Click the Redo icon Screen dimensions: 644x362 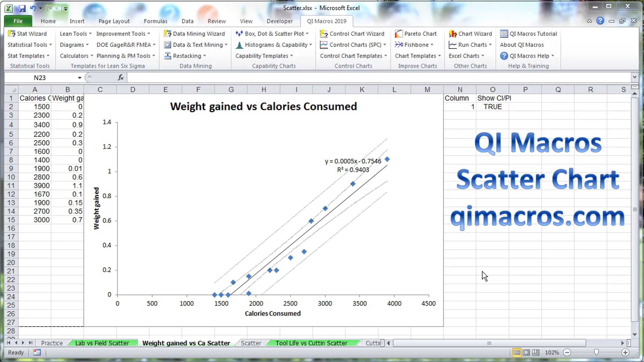tap(49, 8)
